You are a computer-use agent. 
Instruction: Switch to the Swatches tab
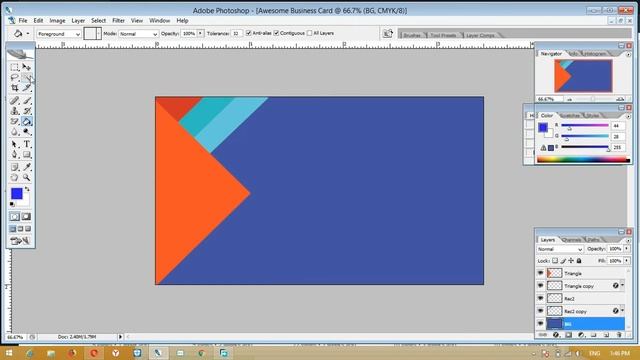pyautogui.click(x=570, y=116)
